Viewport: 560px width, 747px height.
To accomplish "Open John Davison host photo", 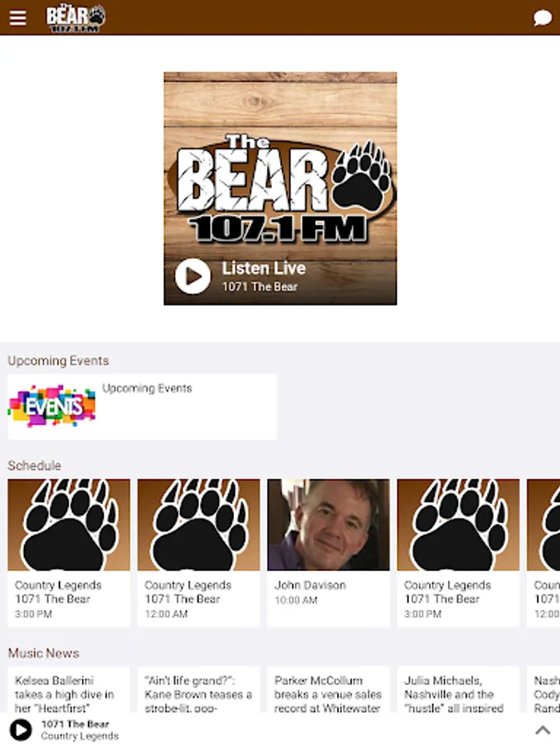I will (329, 525).
